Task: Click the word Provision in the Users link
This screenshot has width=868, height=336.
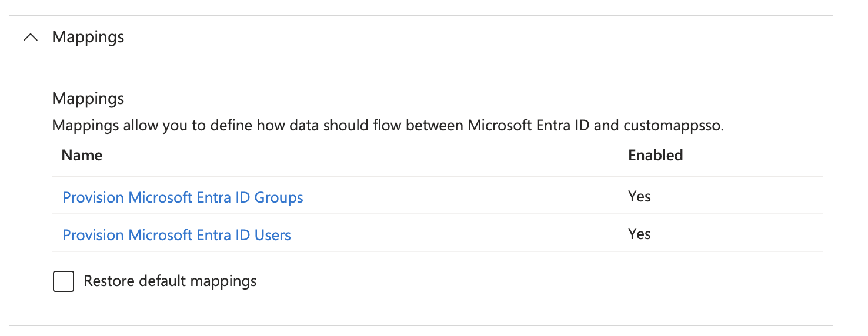Action: [x=94, y=235]
